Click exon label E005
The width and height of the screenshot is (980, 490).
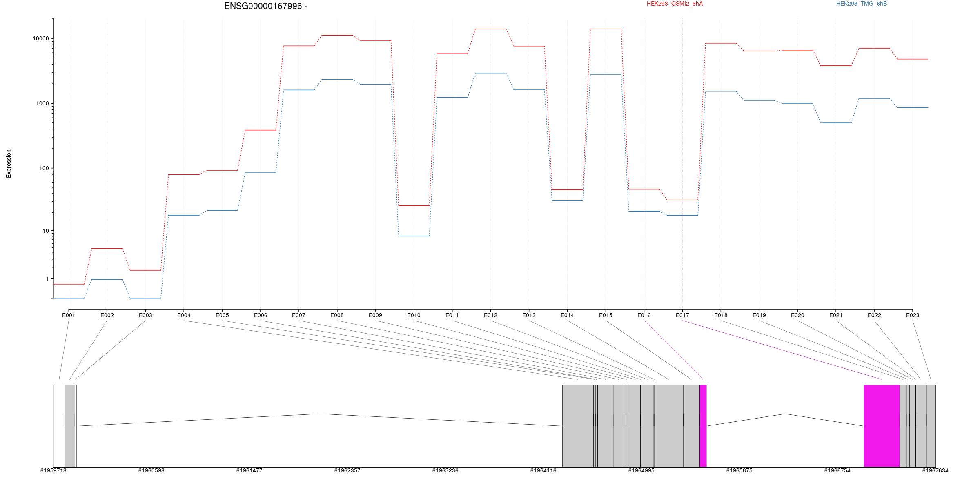click(222, 315)
